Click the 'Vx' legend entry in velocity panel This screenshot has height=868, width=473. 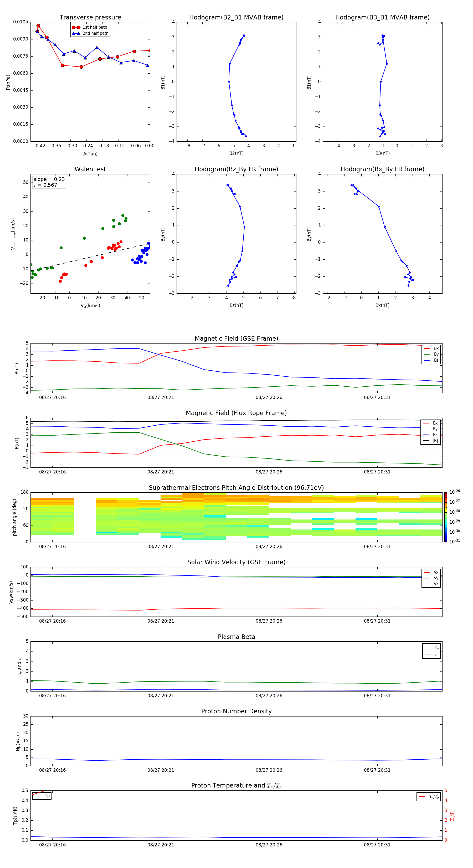point(431,572)
